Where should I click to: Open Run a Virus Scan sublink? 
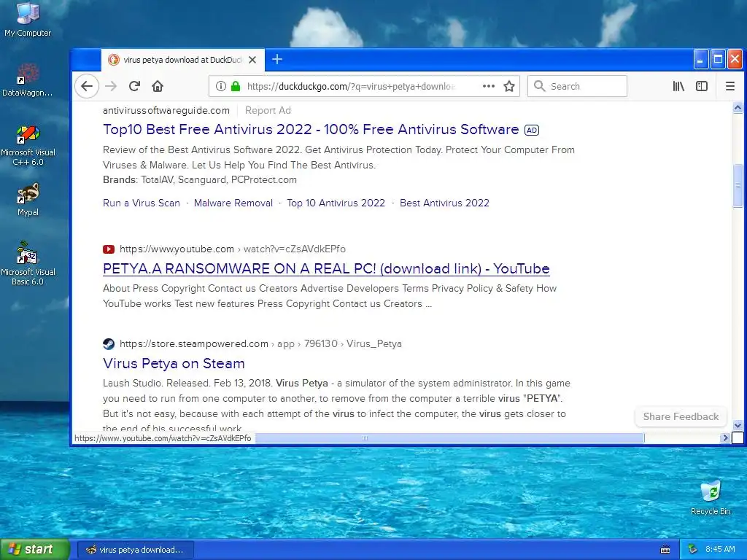(x=142, y=203)
